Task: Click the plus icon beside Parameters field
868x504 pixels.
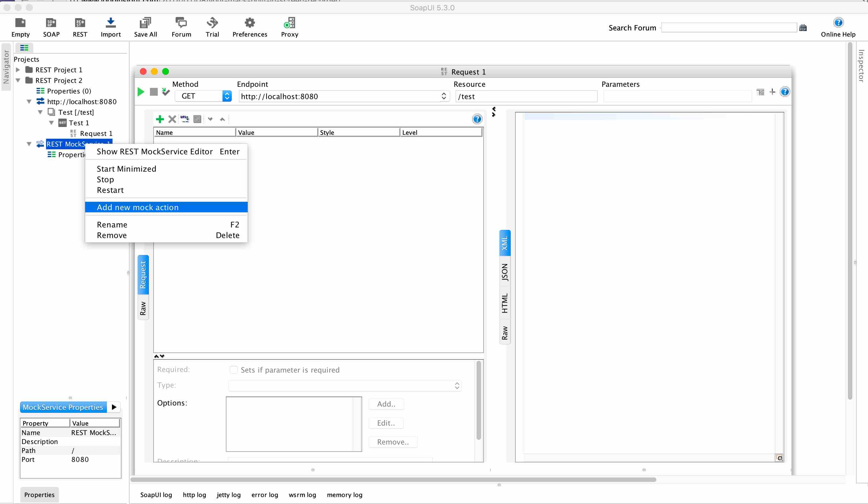Action: tap(772, 92)
